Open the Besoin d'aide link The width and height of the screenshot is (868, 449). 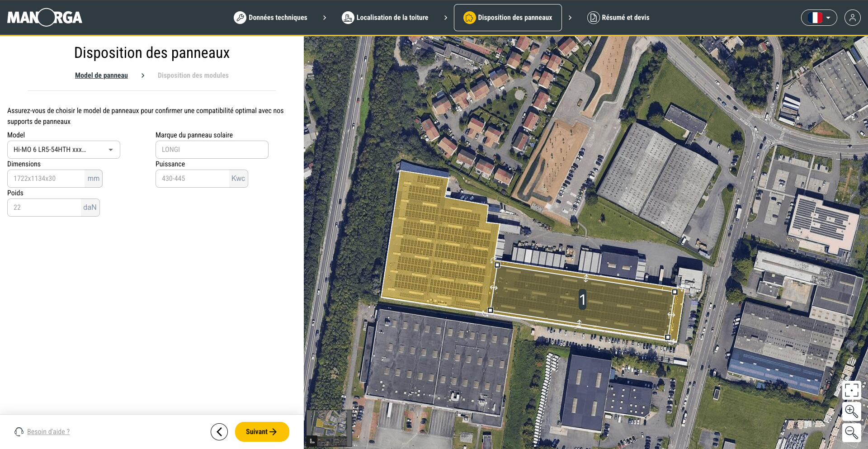pyautogui.click(x=48, y=432)
